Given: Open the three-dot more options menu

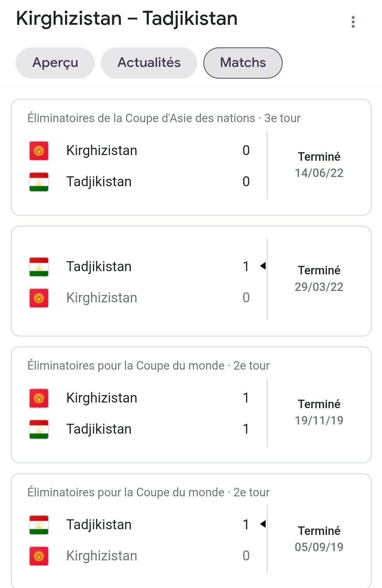Looking at the screenshot, I should pyautogui.click(x=353, y=22).
